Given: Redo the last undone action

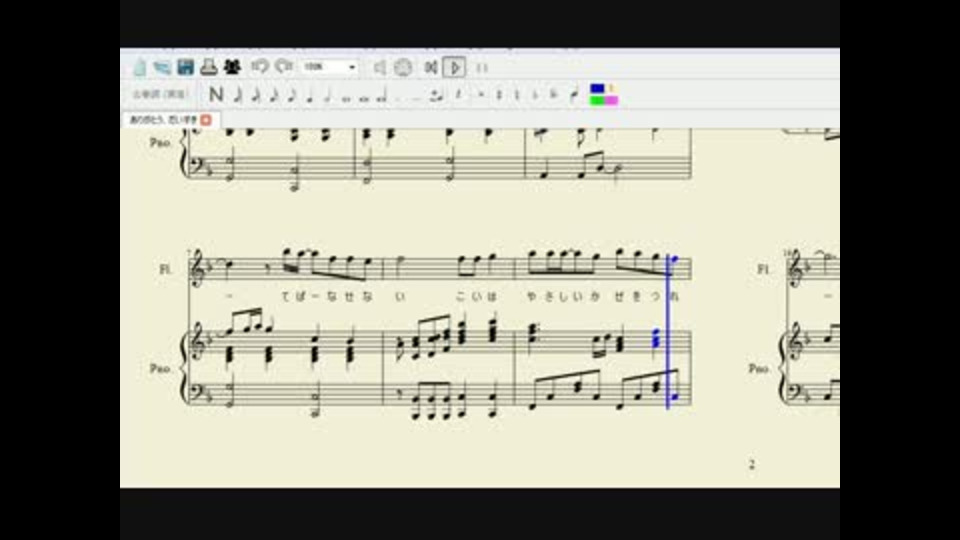Looking at the screenshot, I should coord(283,66).
